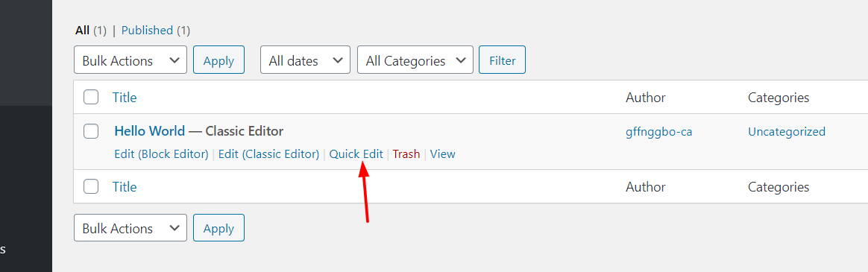868x272 pixels.
Task: Move Hello World post to Trash
Action: 406,154
